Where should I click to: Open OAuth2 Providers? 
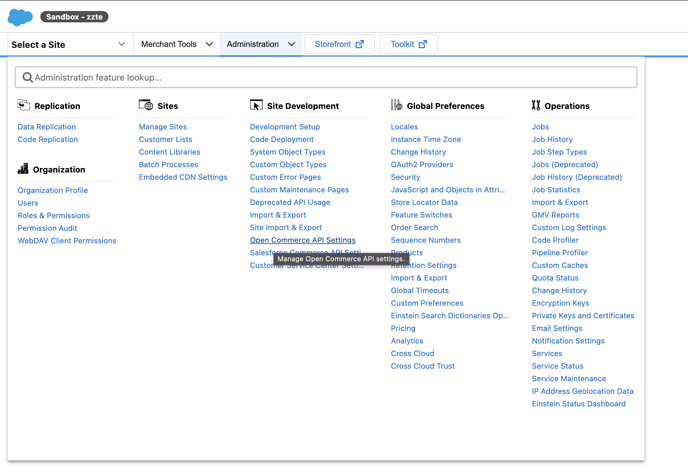(422, 165)
